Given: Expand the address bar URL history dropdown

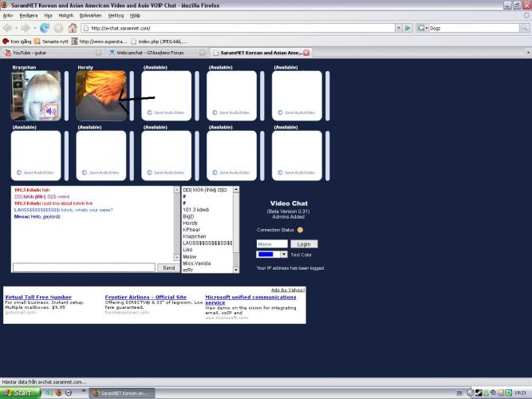Looking at the screenshot, I should (x=397, y=28).
